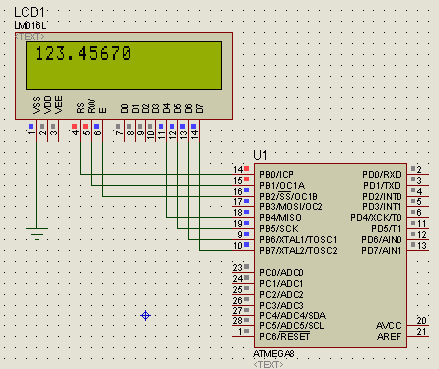Select the PB1/OC1A pin label
Screen dimensions: 439x369
click(x=282, y=186)
